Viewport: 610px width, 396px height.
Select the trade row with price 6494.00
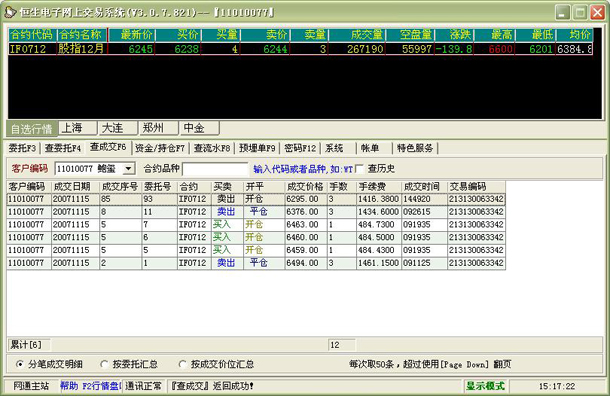coord(256,263)
